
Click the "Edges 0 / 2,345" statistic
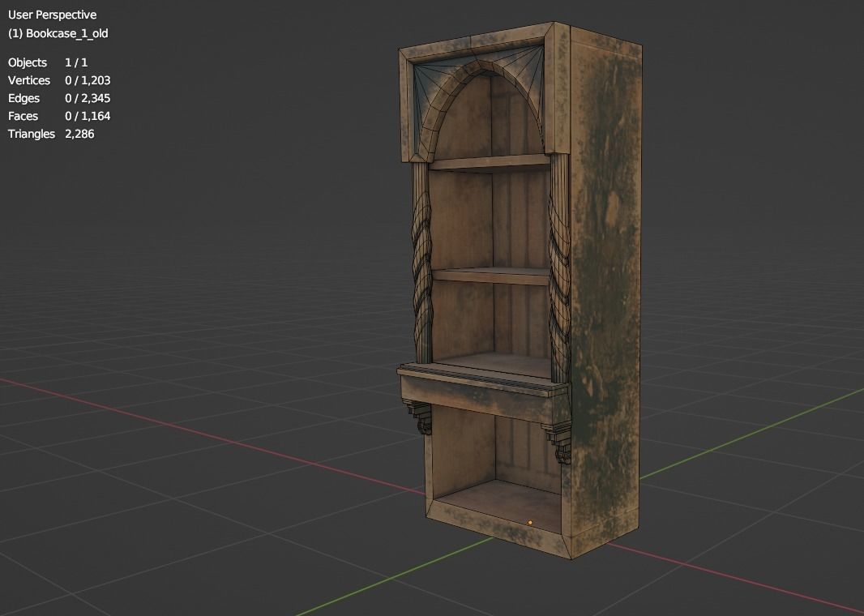click(x=59, y=98)
